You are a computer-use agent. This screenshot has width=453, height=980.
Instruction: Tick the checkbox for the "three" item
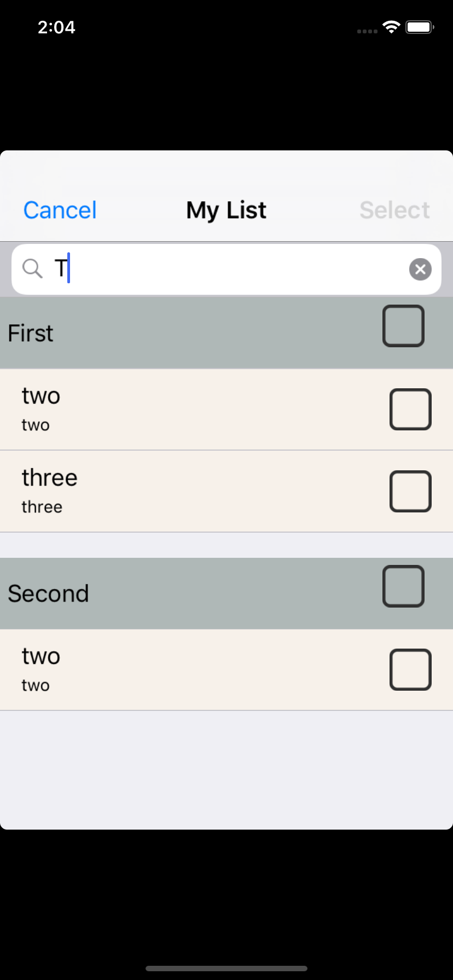pyautogui.click(x=410, y=491)
